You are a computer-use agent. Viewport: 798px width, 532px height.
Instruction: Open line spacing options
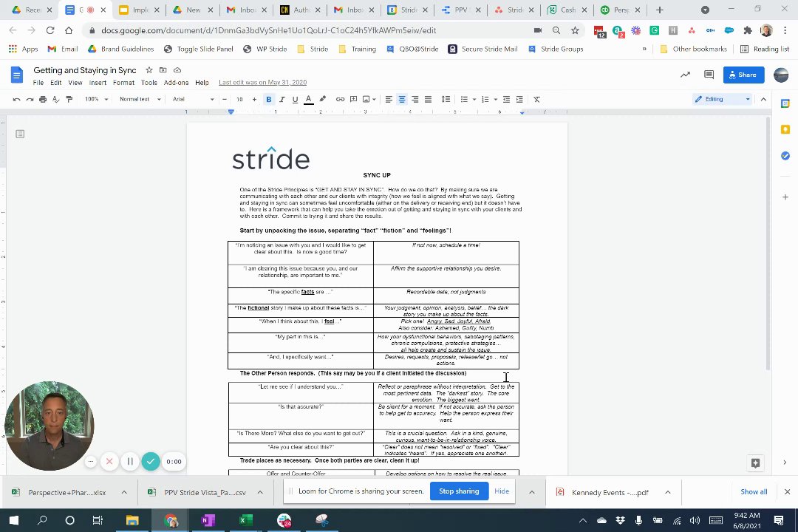(446, 99)
